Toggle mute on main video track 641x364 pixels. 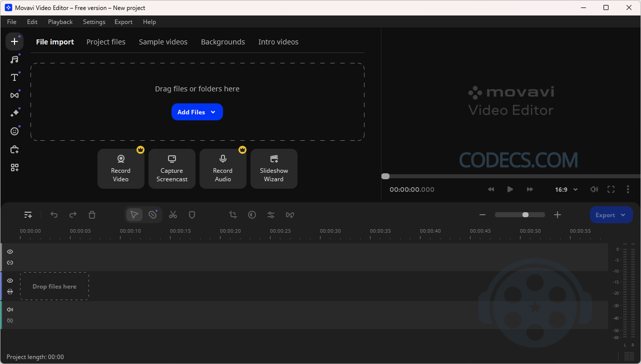pyautogui.click(x=10, y=292)
